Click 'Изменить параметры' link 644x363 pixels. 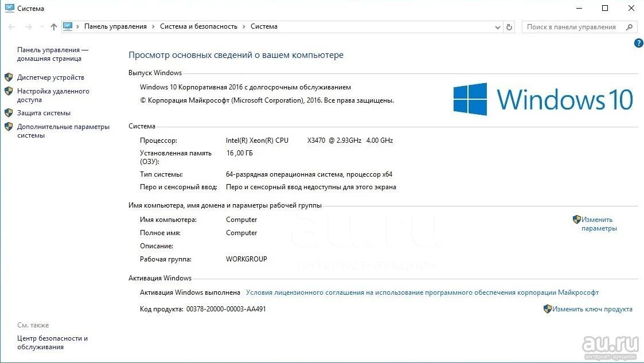pos(599,224)
